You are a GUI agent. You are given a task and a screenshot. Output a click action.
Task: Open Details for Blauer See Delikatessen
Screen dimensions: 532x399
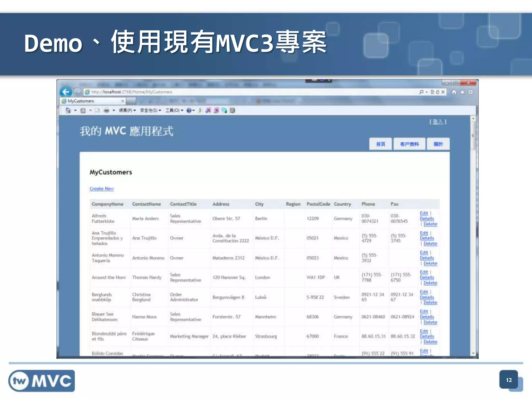427,317
